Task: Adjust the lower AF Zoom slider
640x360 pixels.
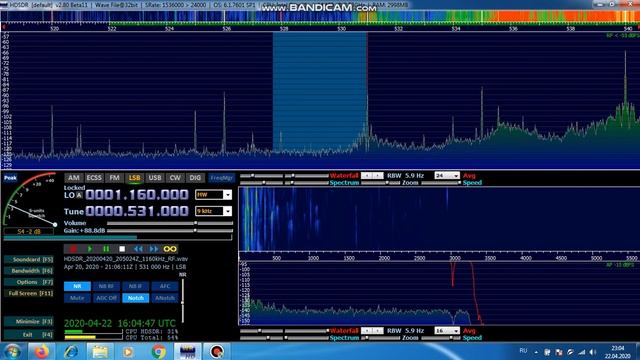Action: point(381,338)
